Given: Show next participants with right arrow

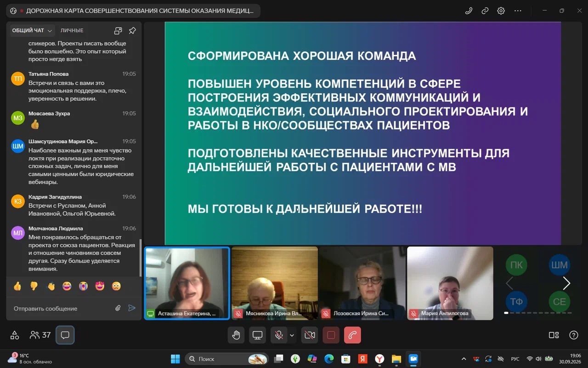Looking at the screenshot, I should pyautogui.click(x=566, y=283).
